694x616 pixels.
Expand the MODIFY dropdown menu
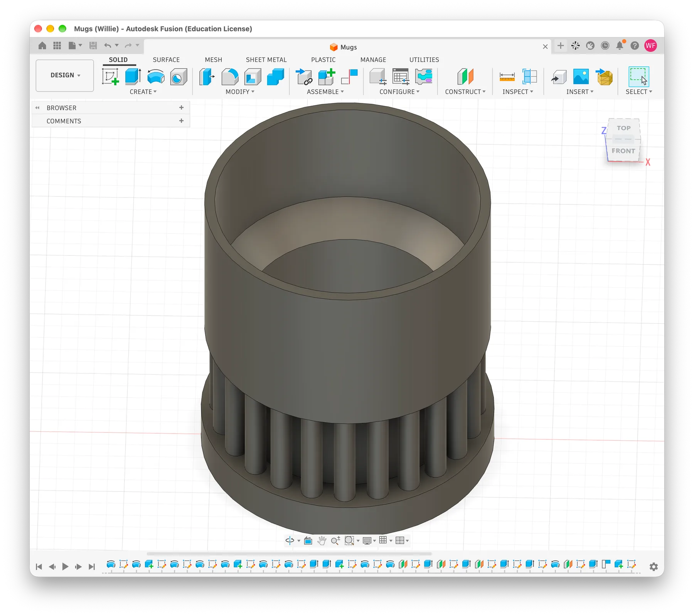240,92
